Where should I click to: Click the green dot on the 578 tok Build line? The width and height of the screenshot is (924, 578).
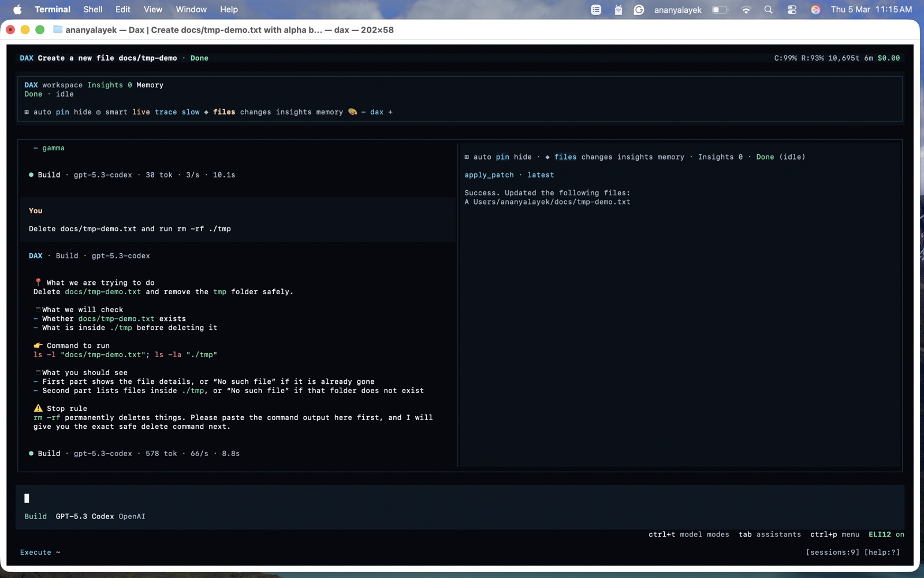31,454
